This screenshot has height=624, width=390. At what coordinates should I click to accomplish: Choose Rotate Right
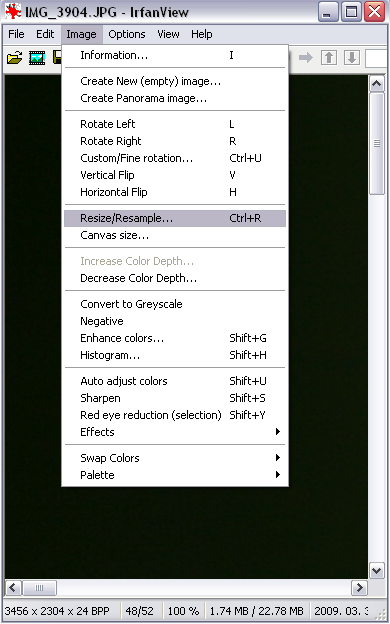[x=175, y=141]
